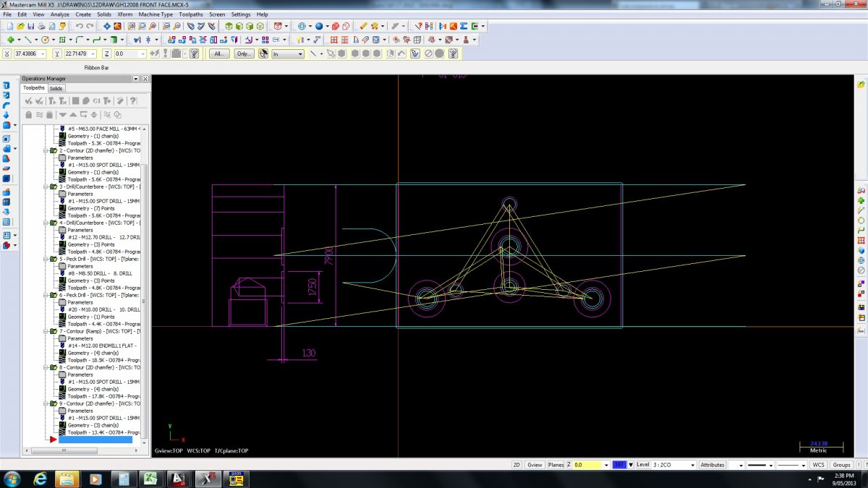
Task: Click the Redo arrow icon
Action: 90,26
